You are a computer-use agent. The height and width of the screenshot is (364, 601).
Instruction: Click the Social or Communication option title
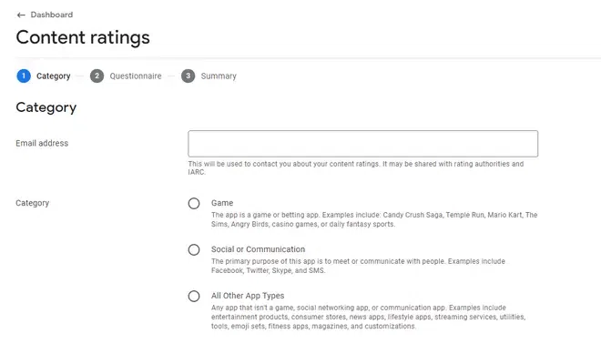[258, 249]
